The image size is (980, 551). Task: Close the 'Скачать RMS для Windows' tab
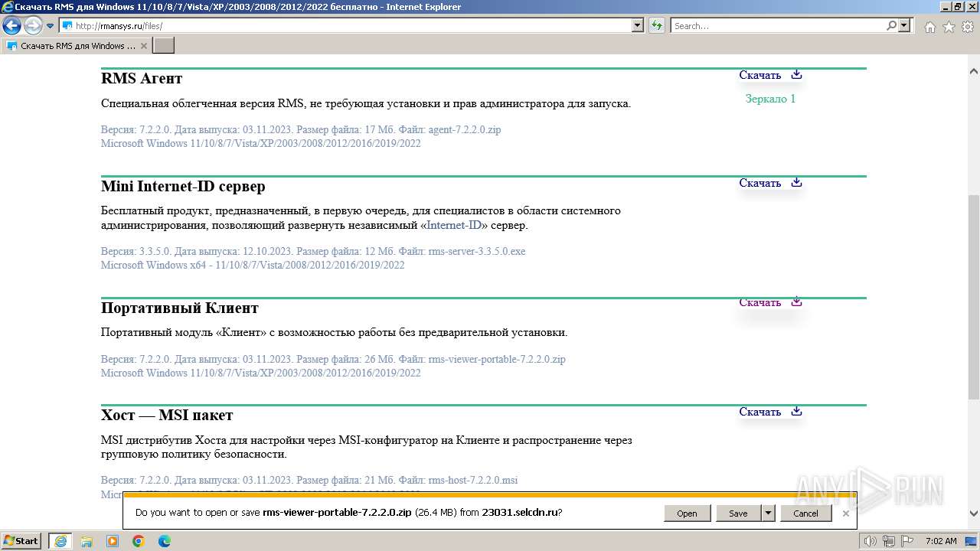[x=144, y=46]
